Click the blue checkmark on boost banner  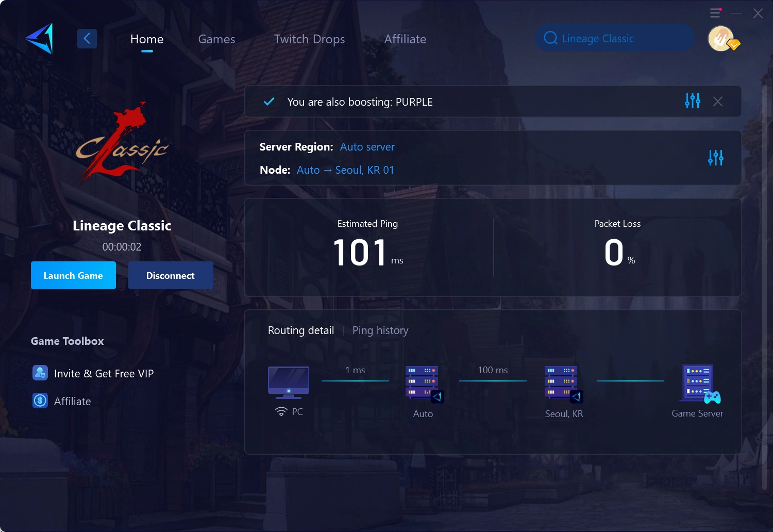268,102
